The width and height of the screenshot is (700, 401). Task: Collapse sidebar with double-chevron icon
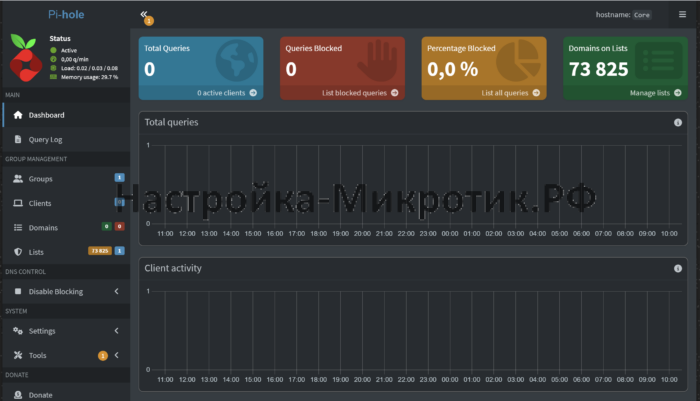(145, 14)
